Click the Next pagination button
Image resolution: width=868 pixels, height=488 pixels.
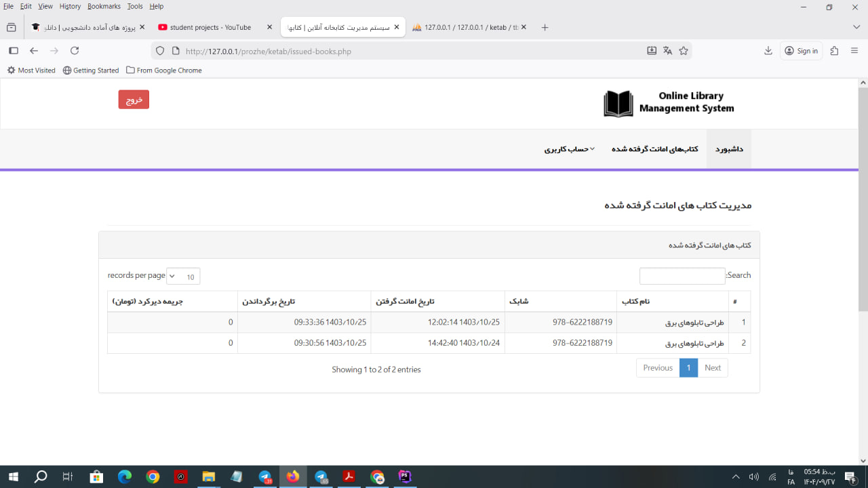[712, 368]
